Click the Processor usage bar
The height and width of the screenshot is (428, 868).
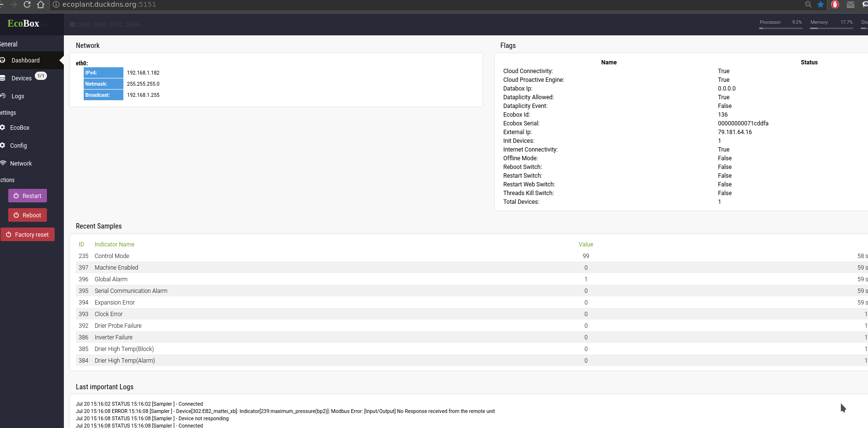pyautogui.click(x=780, y=28)
